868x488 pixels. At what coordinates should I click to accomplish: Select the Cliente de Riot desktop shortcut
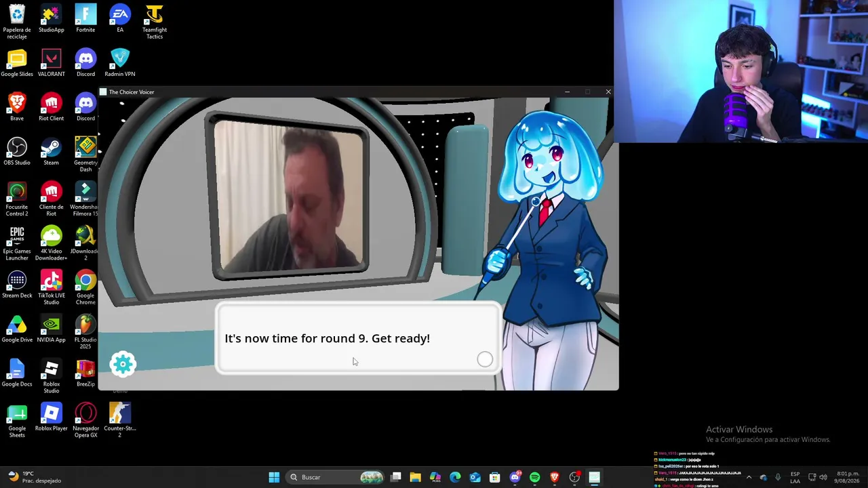pyautogui.click(x=52, y=199)
